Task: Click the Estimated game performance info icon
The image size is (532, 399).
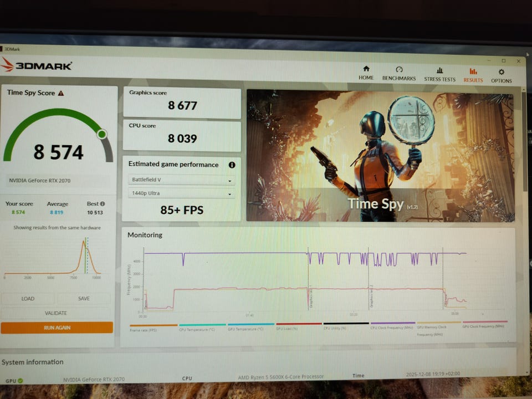Action: [232, 165]
